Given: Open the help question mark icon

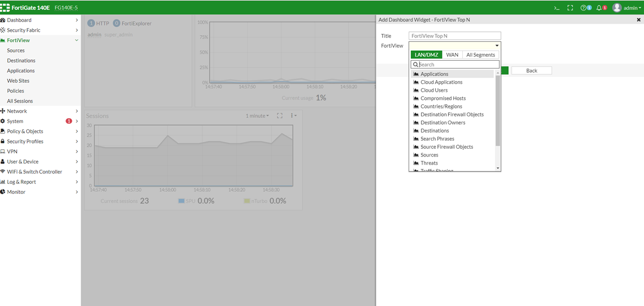Looking at the screenshot, I should click(x=583, y=8).
